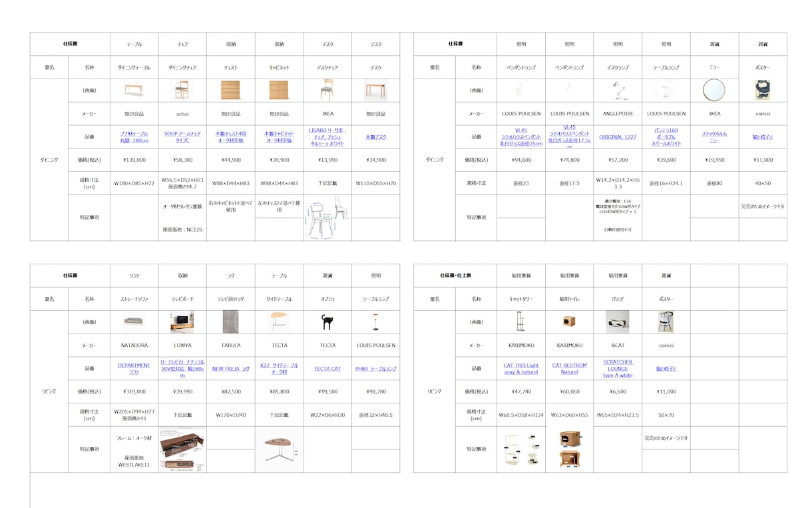Viewport: 812px width, 508px height.
Task: Select the W63×D60×H55 dimension cell
Action: [x=569, y=415]
